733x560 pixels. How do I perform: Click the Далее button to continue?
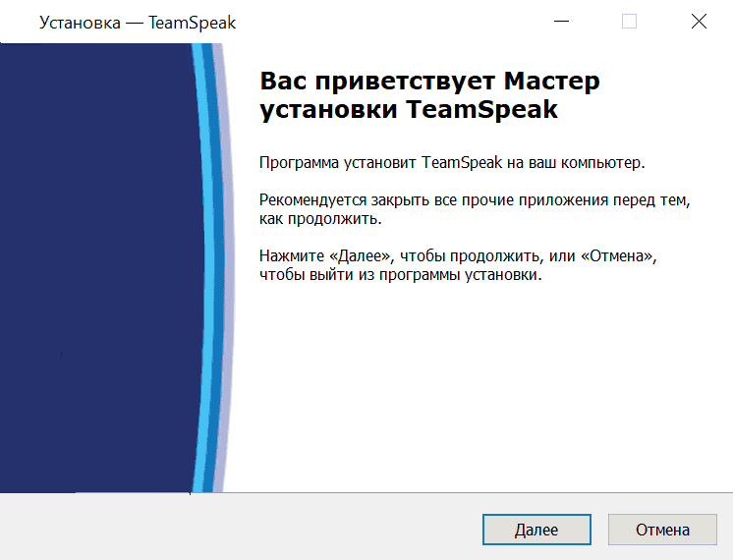pyautogui.click(x=536, y=530)
